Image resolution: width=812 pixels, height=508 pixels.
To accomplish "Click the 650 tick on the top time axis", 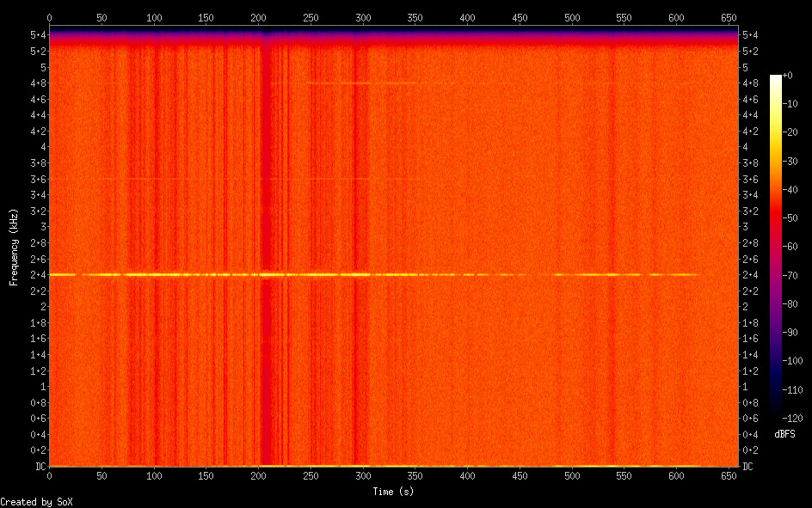I will 729,17.
